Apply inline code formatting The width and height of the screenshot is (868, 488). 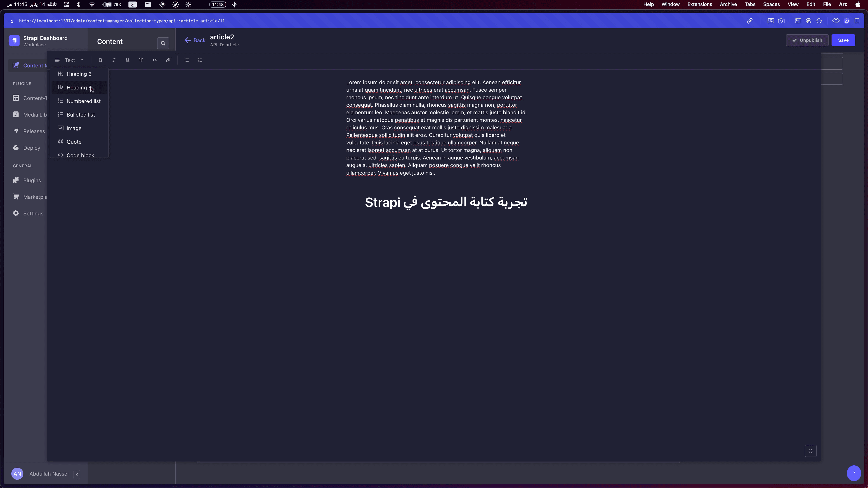155,60
